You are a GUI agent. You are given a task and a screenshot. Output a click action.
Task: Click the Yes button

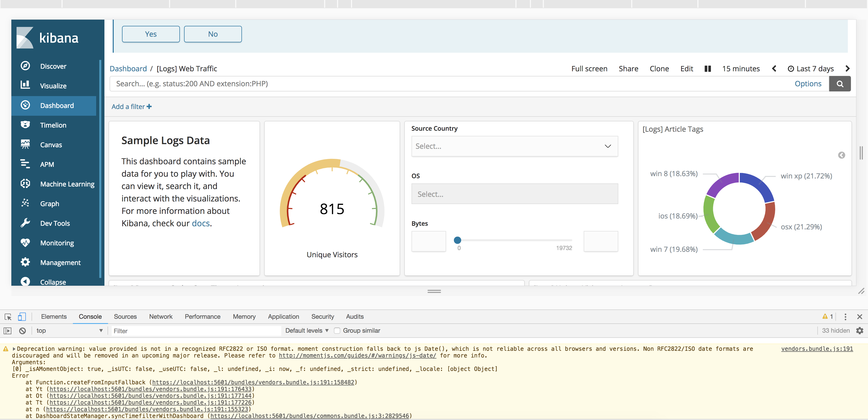[x=151, y=34]
